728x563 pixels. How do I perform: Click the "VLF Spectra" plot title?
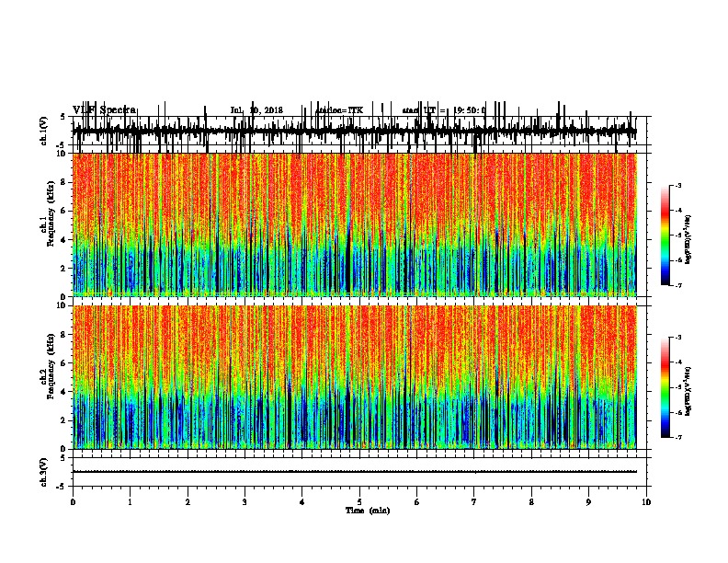coord(104,110)
